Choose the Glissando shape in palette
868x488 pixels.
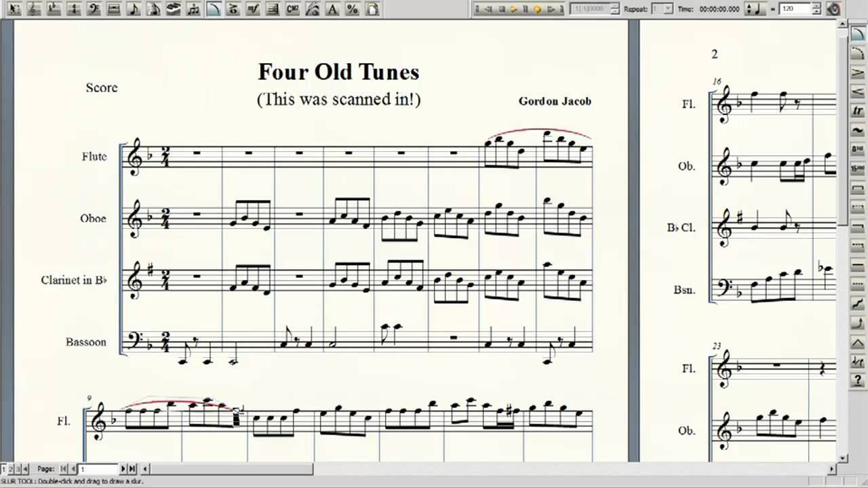point(858,303)
